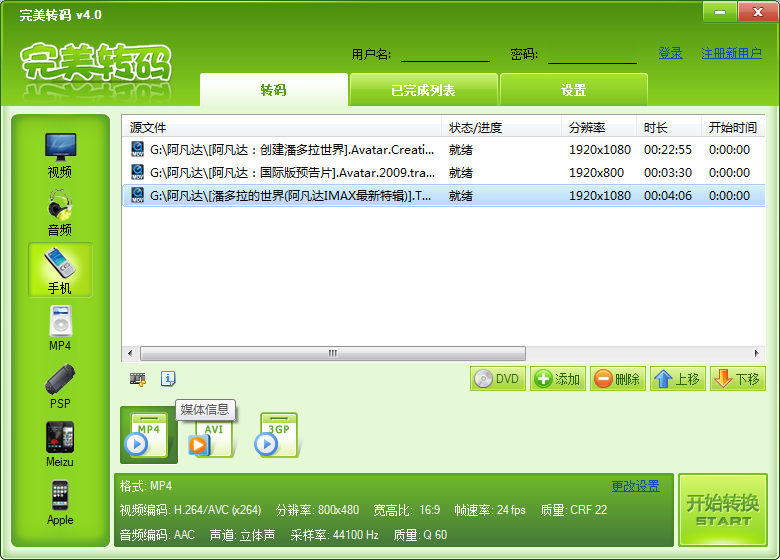
Task: Click 音频编码: AAC setting text
Action: 157,535
